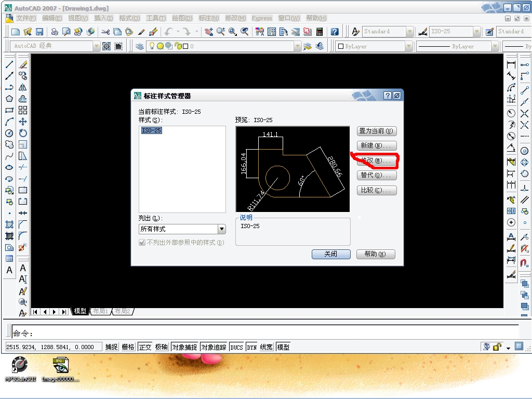Viewport: 532px width, 399px height.
Task: Select the Move modify tool
Action: [23, 122]
